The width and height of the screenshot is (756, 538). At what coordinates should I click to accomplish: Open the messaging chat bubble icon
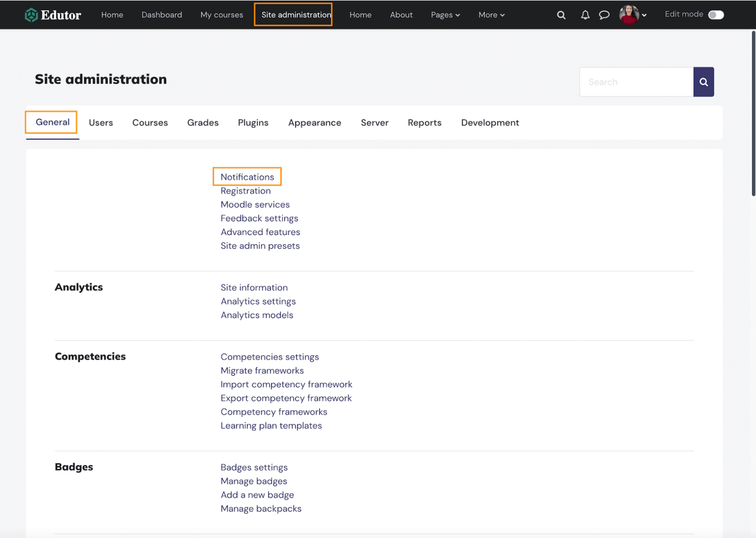click(604, 15)
